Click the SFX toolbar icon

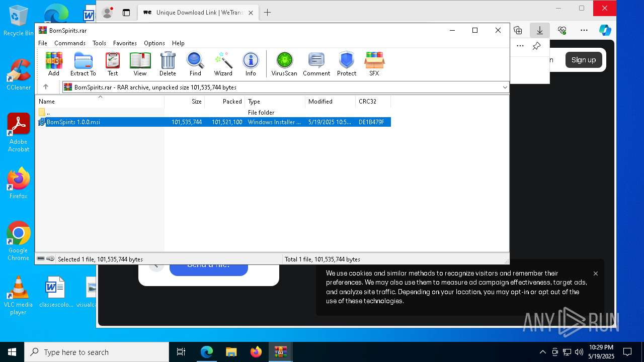click(x=374, y=64)
